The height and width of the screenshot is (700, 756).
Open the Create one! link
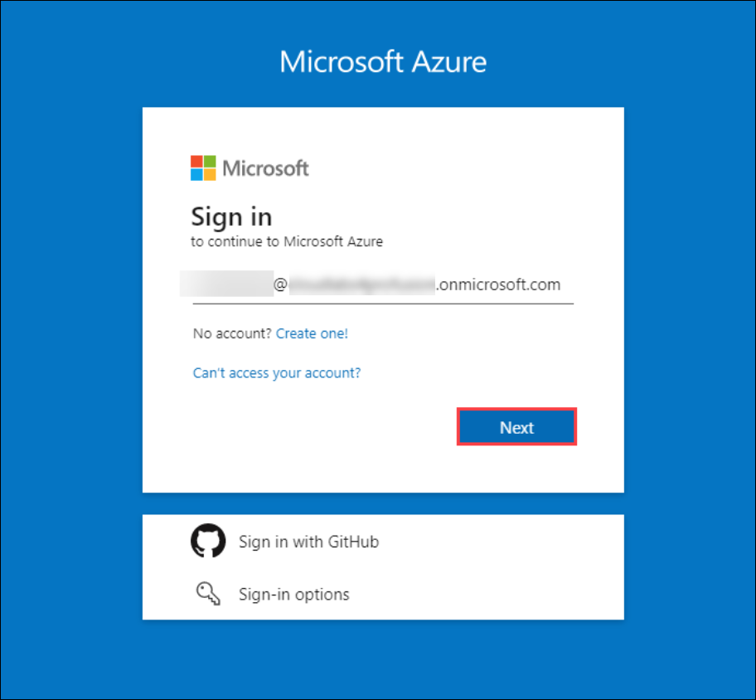coord(312,333)
